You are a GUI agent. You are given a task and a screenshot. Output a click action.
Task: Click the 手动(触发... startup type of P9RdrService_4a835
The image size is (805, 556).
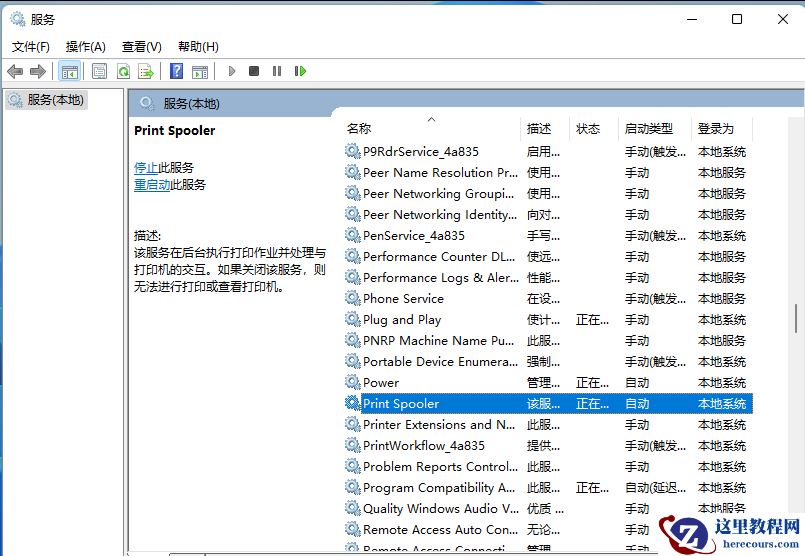[x=655, y=151]
